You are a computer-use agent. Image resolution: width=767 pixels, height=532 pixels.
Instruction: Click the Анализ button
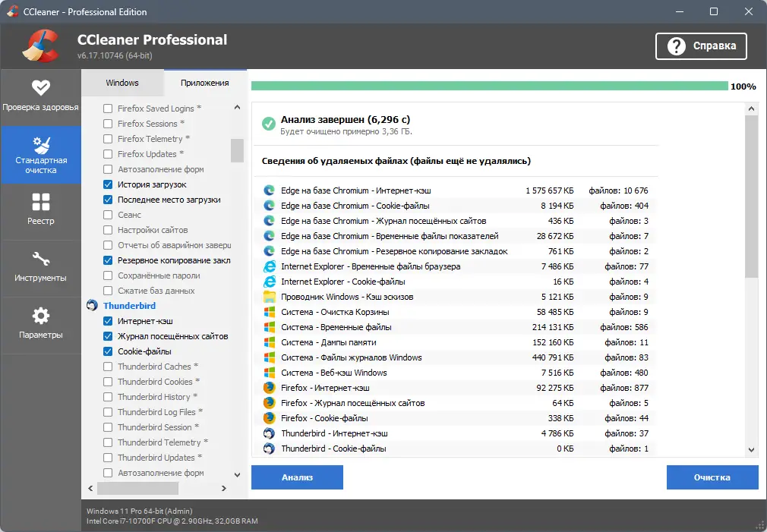[297, 477]
